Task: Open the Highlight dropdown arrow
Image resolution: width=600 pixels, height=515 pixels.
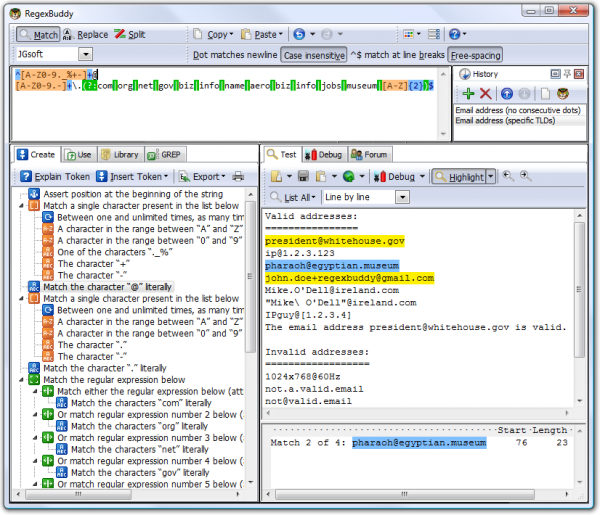Action: 491,176
